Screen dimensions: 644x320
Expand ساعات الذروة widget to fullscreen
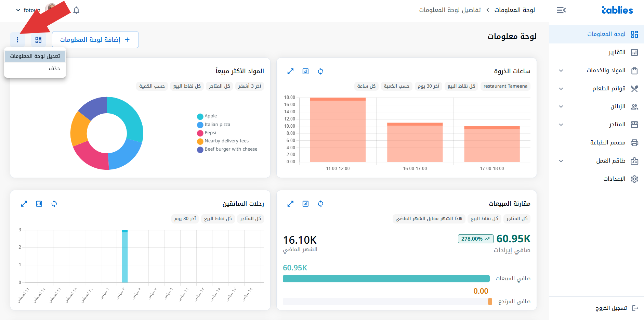[290, 71]
